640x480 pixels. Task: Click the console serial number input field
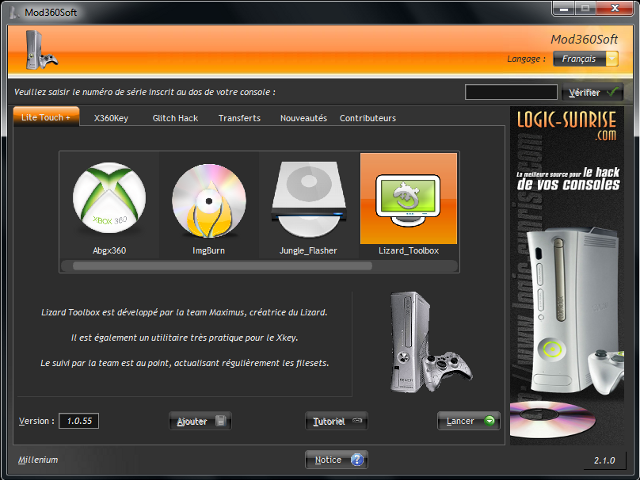click(511, 92)
